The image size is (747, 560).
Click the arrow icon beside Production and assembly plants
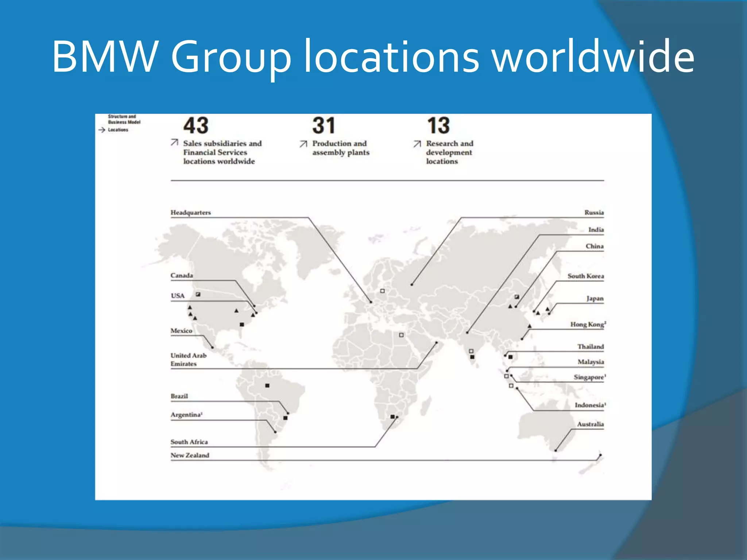(303, 144)
